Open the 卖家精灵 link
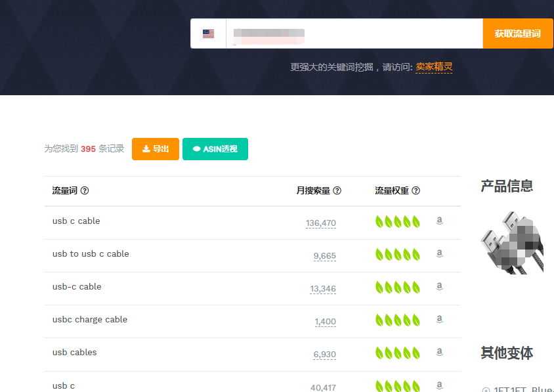The width and height of the screenshot is (554, 392). 433,67
